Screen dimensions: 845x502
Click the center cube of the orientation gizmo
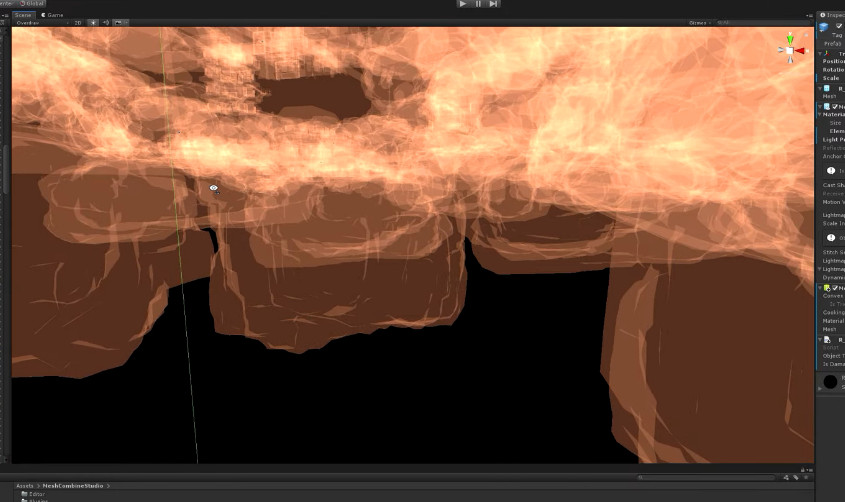(x=790, y=51)
